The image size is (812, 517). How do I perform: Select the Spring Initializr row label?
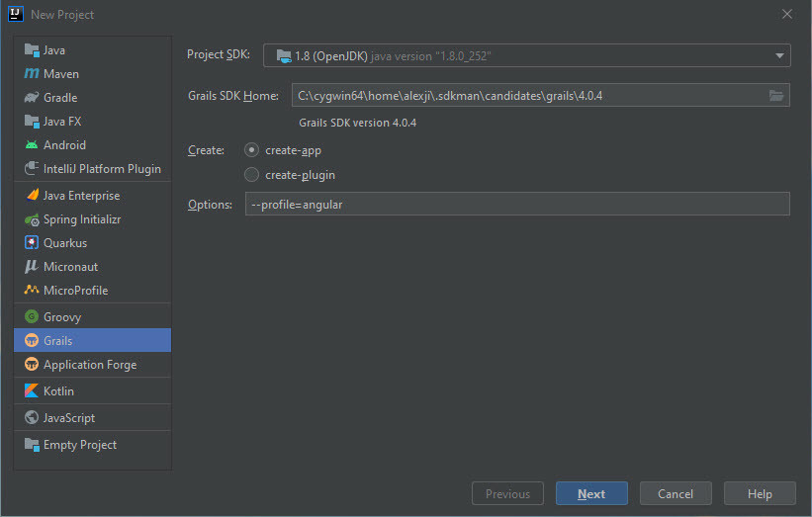coord(82,219)
